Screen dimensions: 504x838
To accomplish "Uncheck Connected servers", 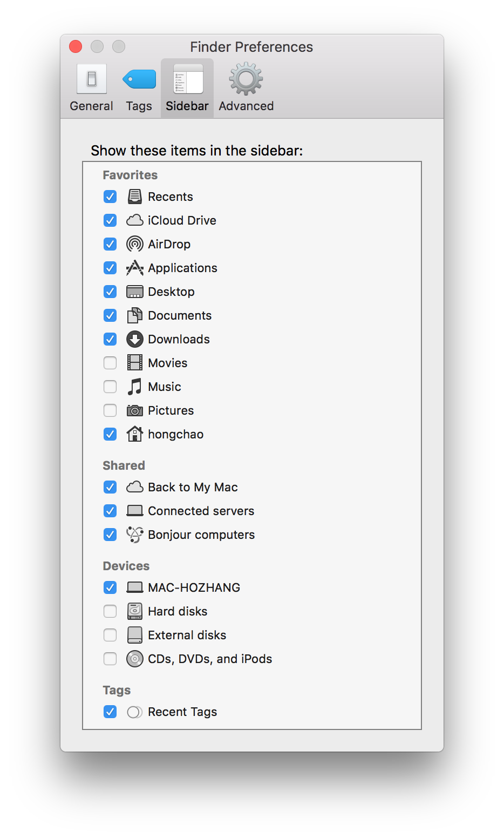I will 110,511.
